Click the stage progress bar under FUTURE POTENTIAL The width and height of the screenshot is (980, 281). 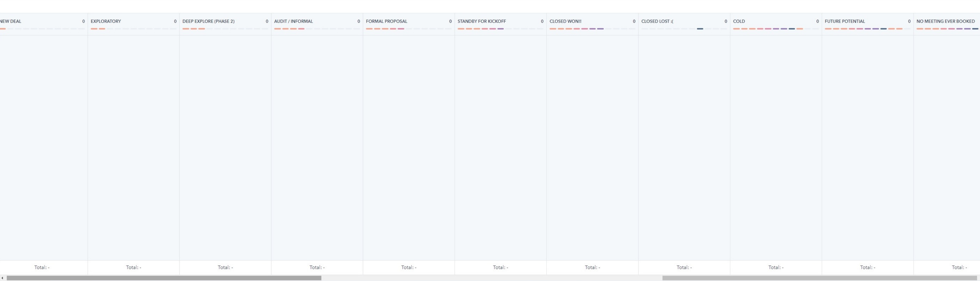click(x=867, y=29)
